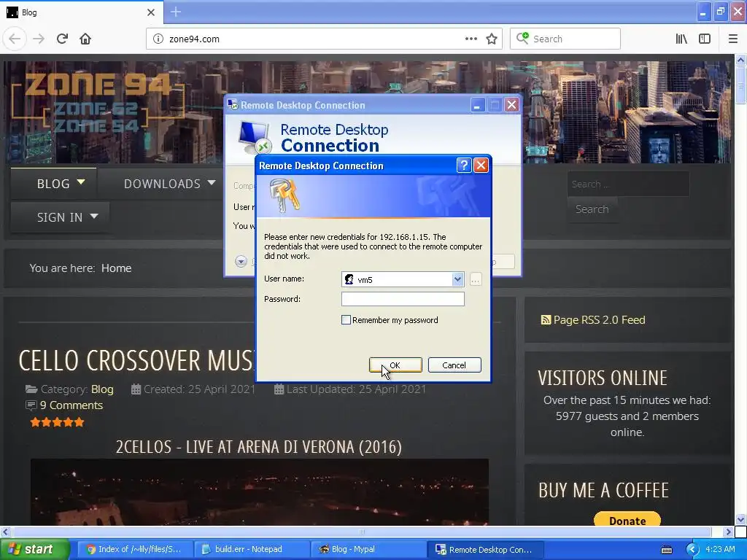Viewport: 747px width, 560px height.
Task: Click the CELLO CROSSOVER article title
Action: tap(136, 361)
